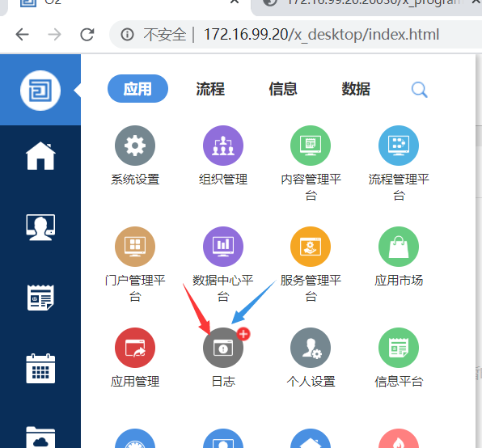
Task: Click the search magnifier icon
Action: pyautogui.click(x=419, y=90)
